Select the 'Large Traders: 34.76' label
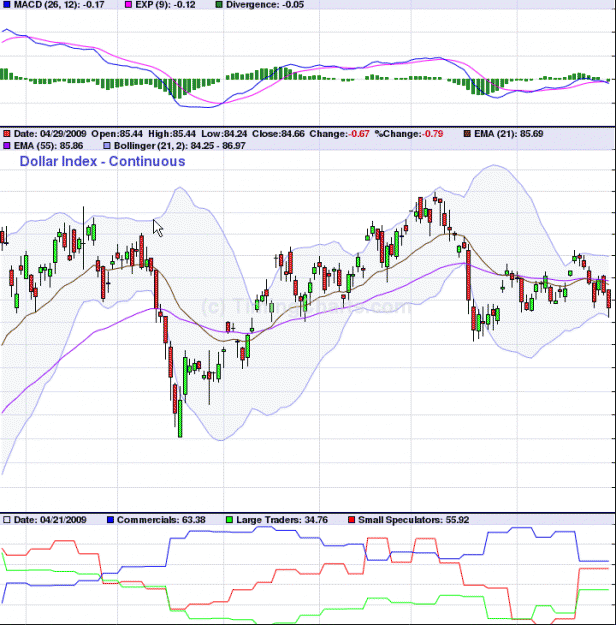The height and width of the screenshot is (625, 616). coord(282,520)
